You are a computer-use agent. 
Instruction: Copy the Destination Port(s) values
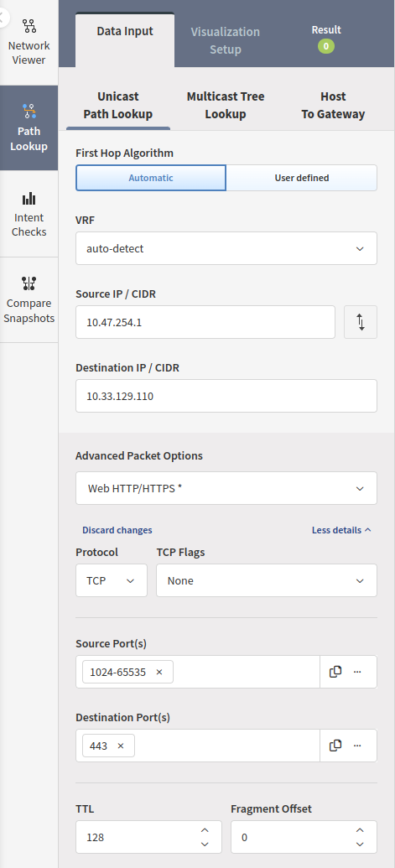click(x=335, y=745)
